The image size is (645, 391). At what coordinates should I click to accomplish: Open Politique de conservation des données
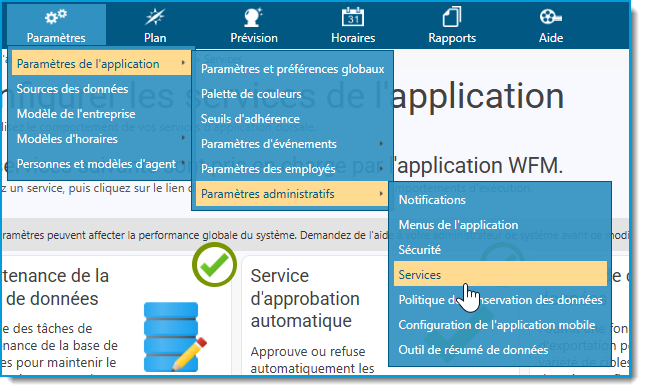[500, 300]
